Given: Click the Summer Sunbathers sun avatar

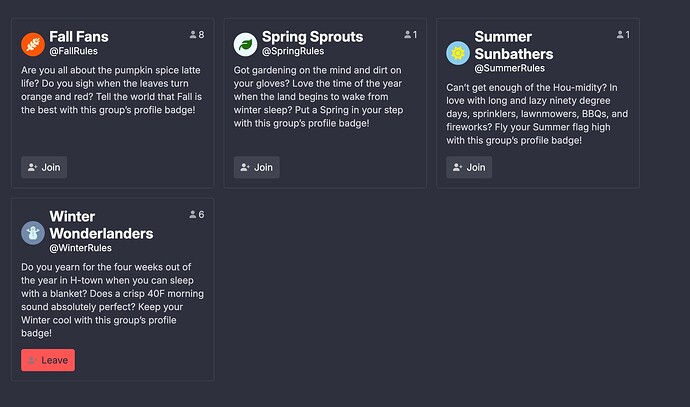Looking at the screenshot, I should 458,52.
